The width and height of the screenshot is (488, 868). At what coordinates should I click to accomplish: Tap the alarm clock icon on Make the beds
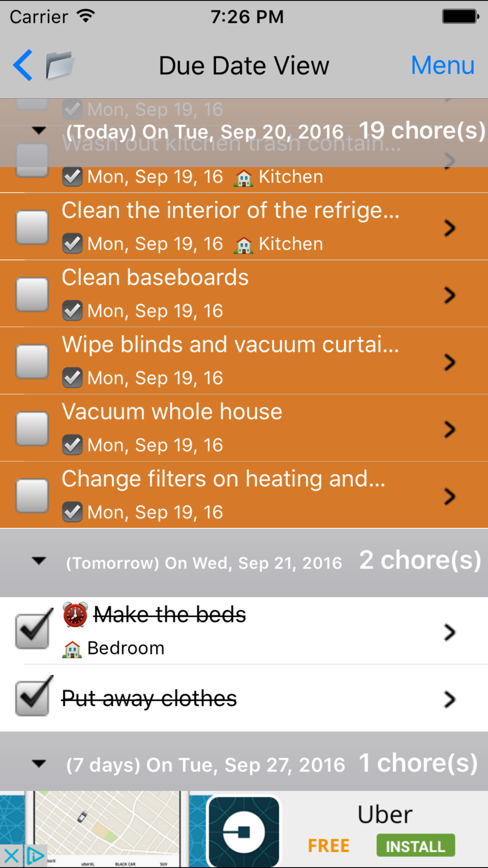click(x=75, y=615)
